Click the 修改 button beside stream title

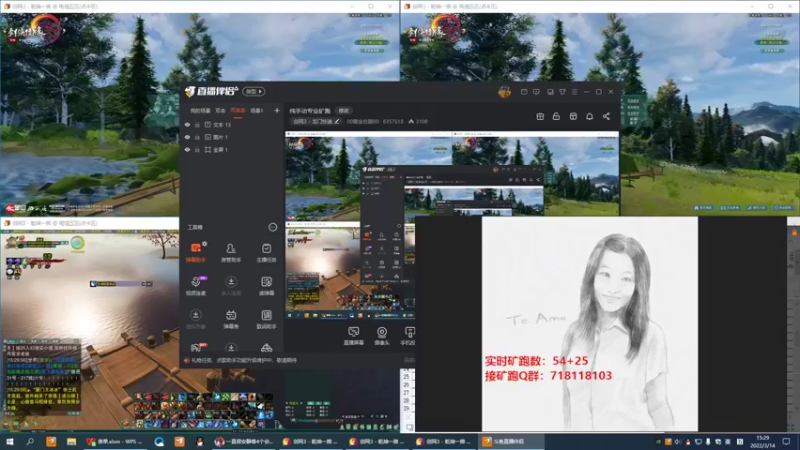point(344,111)
